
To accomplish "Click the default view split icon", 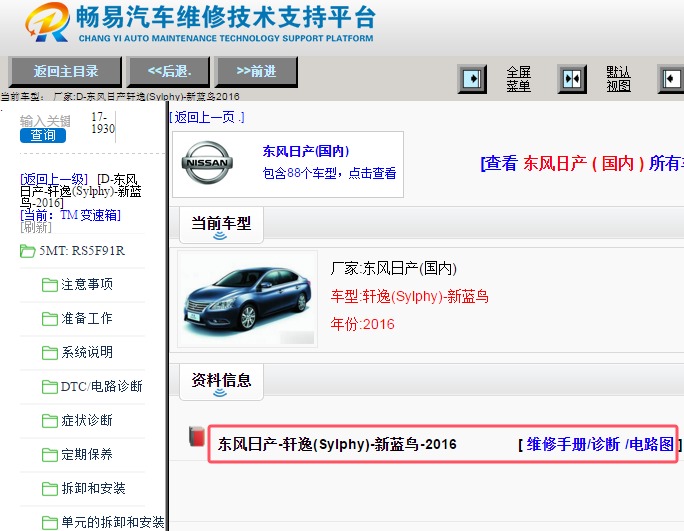I will click(572, 79).
